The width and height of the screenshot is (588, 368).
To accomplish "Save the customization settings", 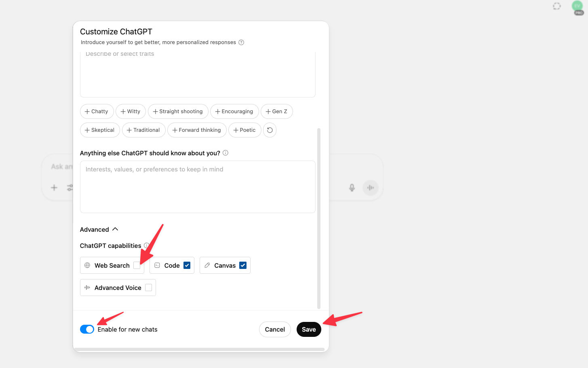I will pyautogui.click(x=309, y=330).
